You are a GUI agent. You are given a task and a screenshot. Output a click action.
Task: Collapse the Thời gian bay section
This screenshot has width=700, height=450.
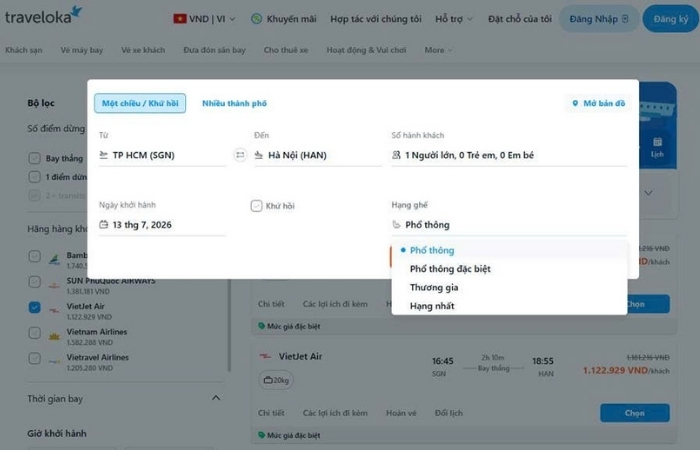click(216, 398)
